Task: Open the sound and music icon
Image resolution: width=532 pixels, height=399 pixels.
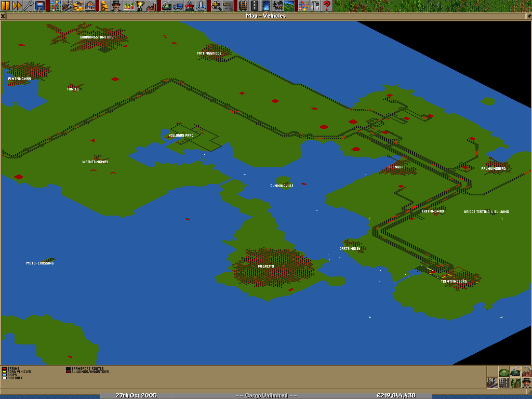Action: tap(303, 6)
